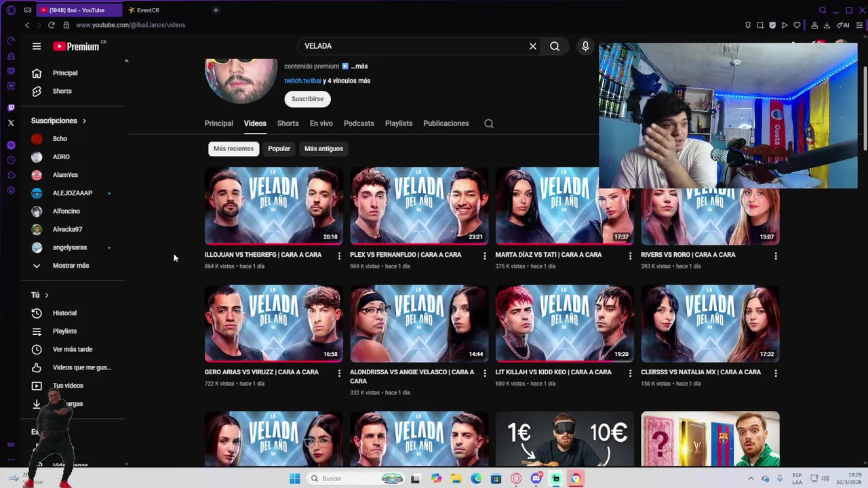This screenshot has height=488, width=868.
Task: Take a snapshot with browser toolbar icon
Action: (x=760, y=25)
